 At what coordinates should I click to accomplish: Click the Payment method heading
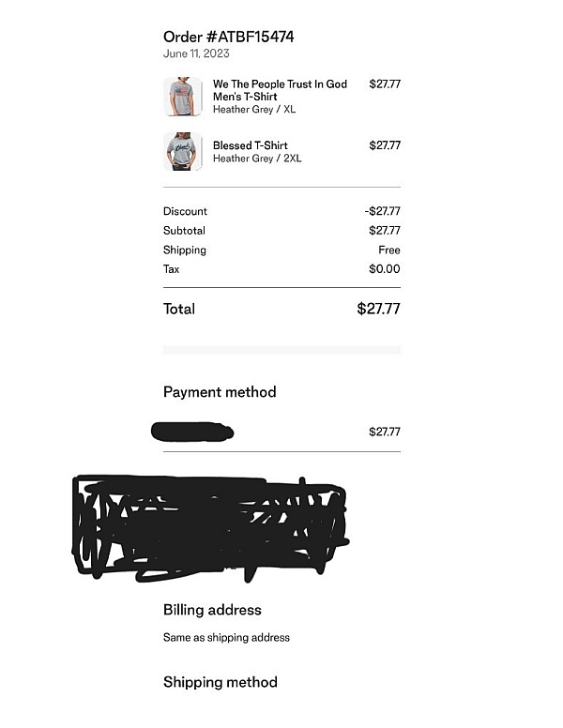click(x=220, y=392)
